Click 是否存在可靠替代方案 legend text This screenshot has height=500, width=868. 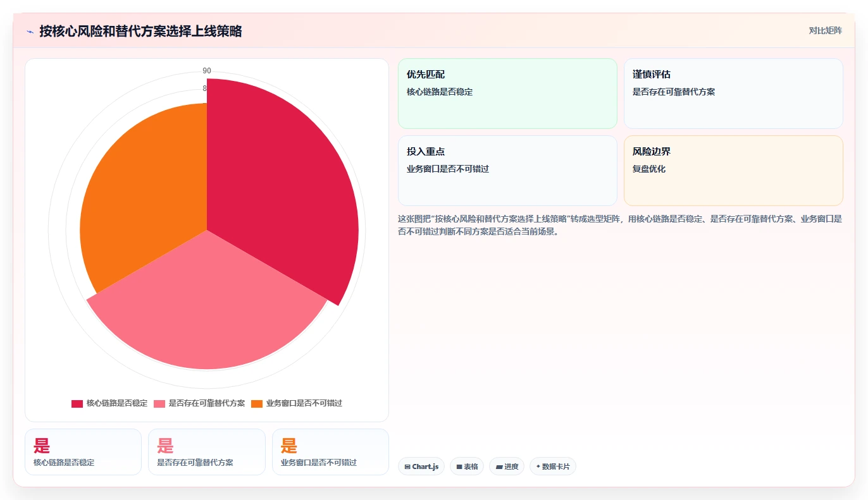pyautogui.click(x=207, y=403)
